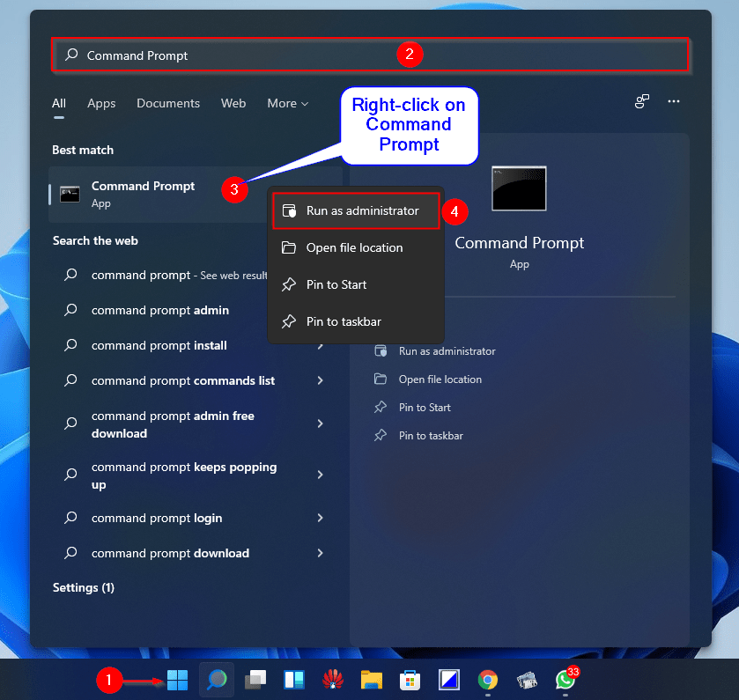Click the Command Prompt search input field
The height and width of the screenshot is (700, 739).
(x=370, y=55)
